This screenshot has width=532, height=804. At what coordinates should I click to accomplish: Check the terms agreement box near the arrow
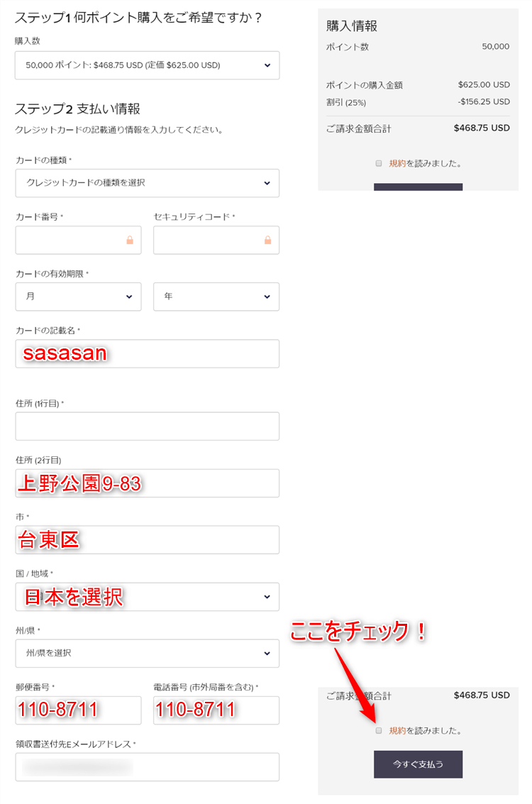click(x=379, y=730)
